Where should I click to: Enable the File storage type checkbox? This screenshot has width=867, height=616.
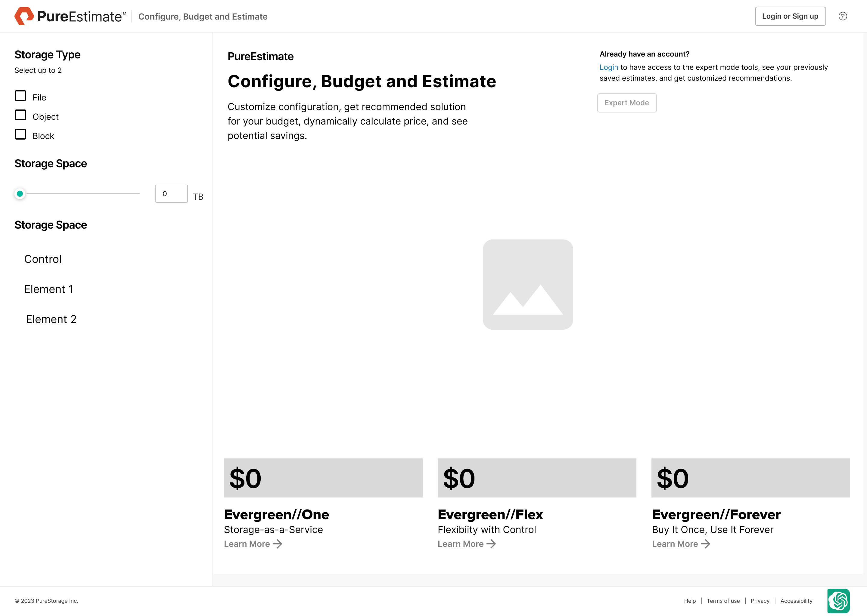[x=20, y=96]
